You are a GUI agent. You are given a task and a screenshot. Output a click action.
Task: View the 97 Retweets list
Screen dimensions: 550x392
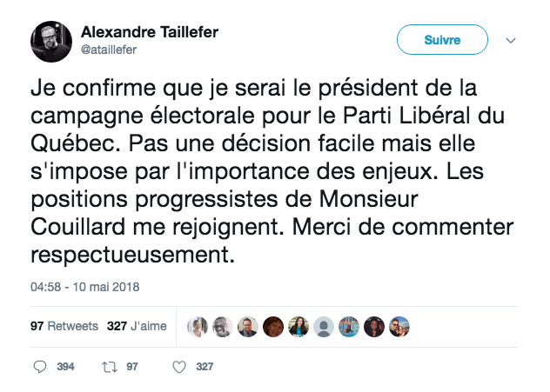click(64, 327)
